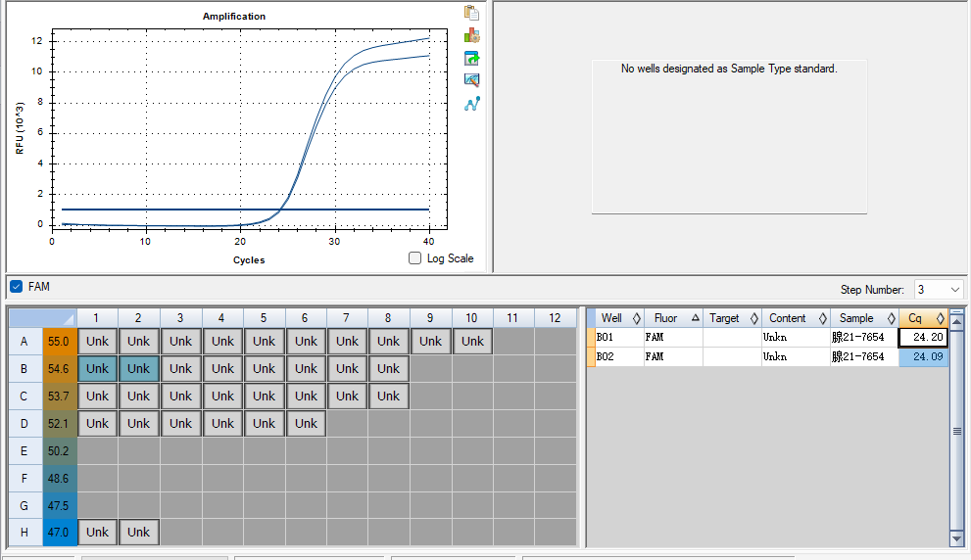This screenshot has width=971, height=560.
Task: Select plate row H header
Action: [x=25, y=533]
